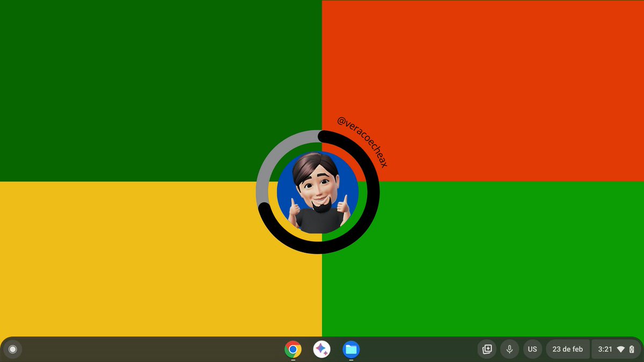Image resolution: width=644 pixels, height=362 pixels.
Task: Open the Gemini app on the shelf
Action: (322, 349)
